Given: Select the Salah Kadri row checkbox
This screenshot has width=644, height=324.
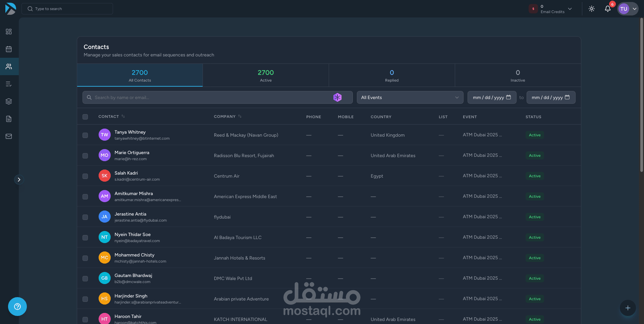Looking at the screenshot, I should (x=85, y=176).
